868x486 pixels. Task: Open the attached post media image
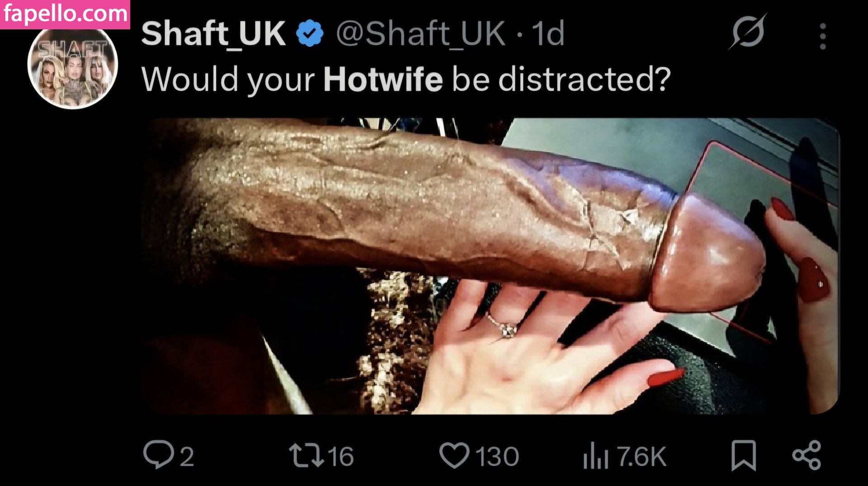point(491,266)
